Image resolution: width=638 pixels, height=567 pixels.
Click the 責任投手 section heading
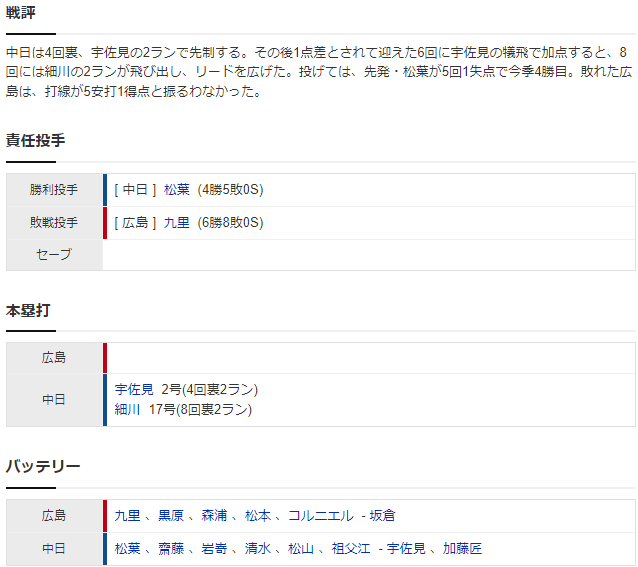pyautogui.click(x=35, y=140)
